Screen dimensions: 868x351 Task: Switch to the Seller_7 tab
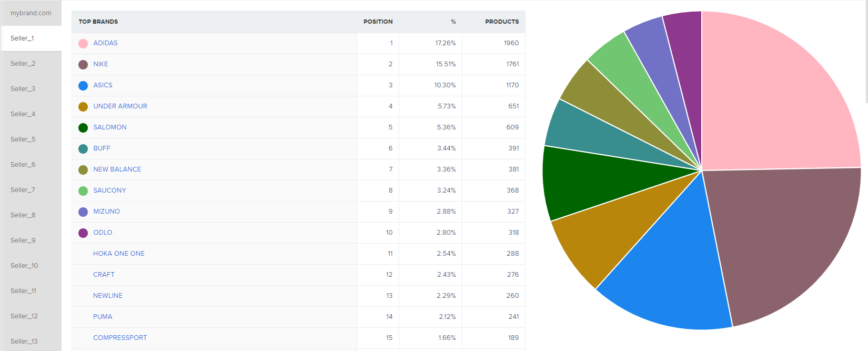[23, 190]
